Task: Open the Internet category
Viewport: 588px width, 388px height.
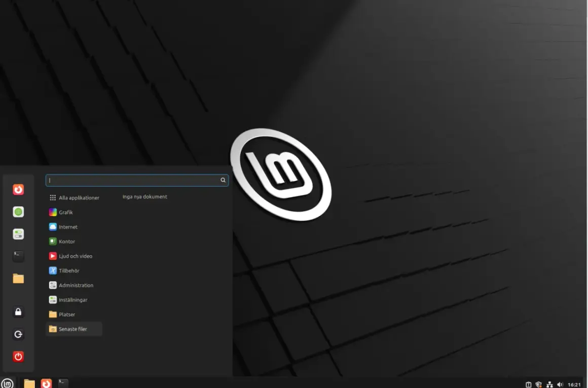Action: coord(74,227)
